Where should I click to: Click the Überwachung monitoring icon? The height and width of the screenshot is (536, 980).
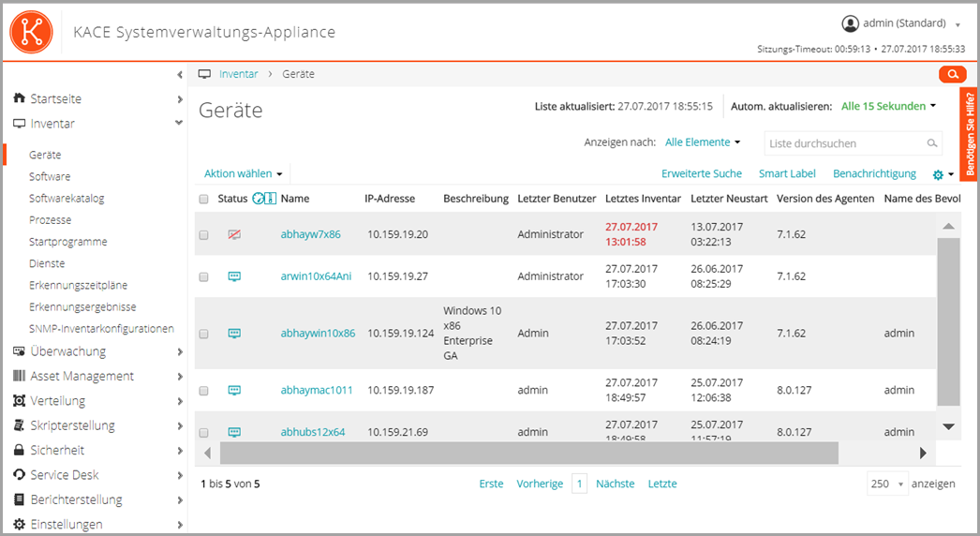(20, 350)
